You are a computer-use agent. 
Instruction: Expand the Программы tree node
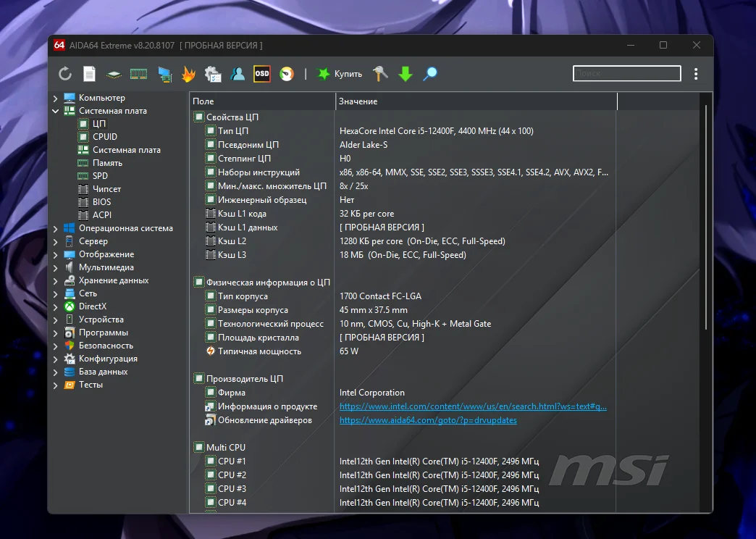click(56, 333)
